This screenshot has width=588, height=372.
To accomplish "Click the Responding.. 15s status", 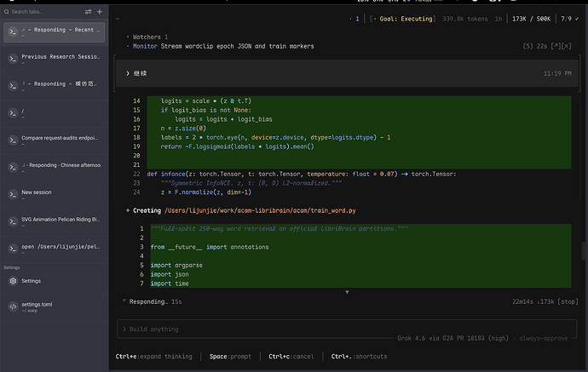I will click(x=155, y=301).
